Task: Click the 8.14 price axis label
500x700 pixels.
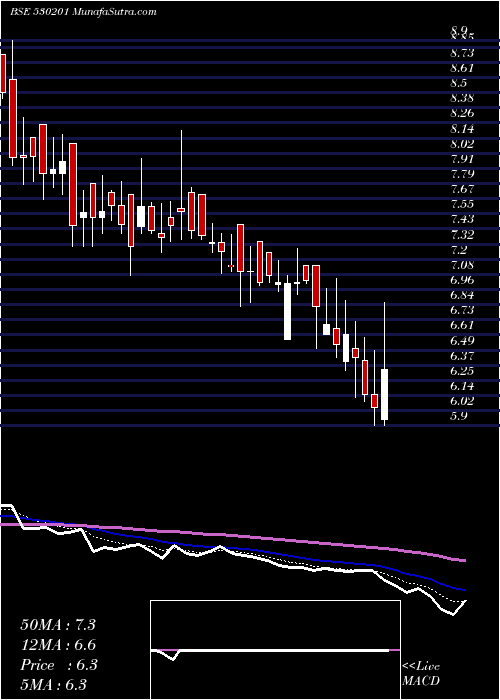Action: click(462, 129)
